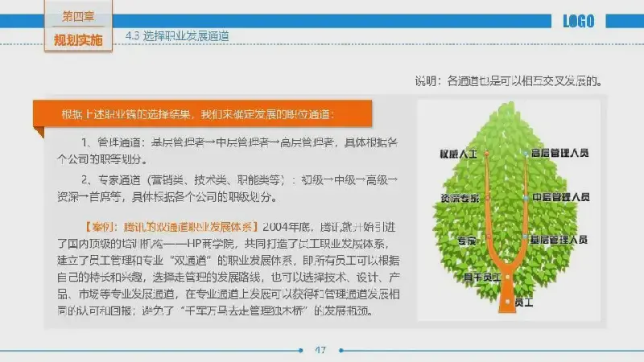Click the tree diagram label 高层管理人员

559,153
